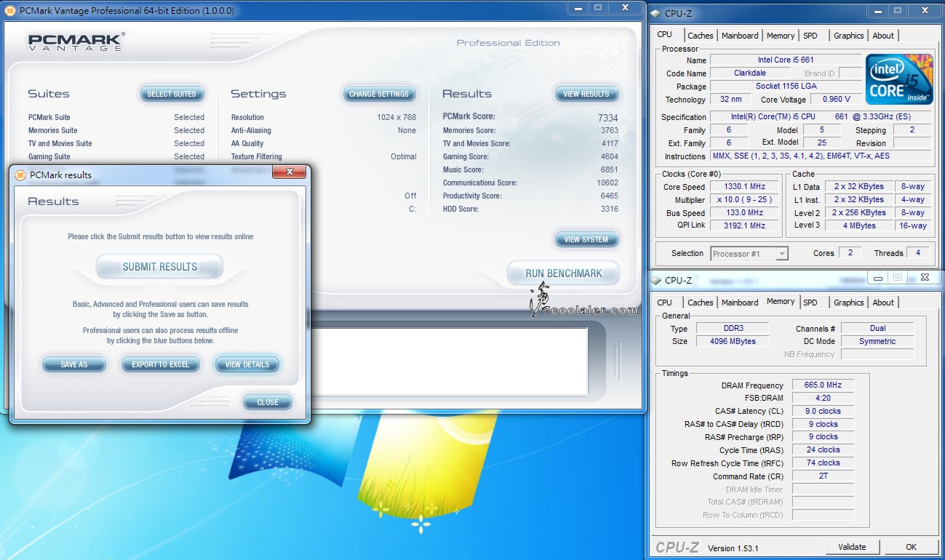Close the PCMark results dialog with red X
Screen dimensions: 945x560
(290, 172)
